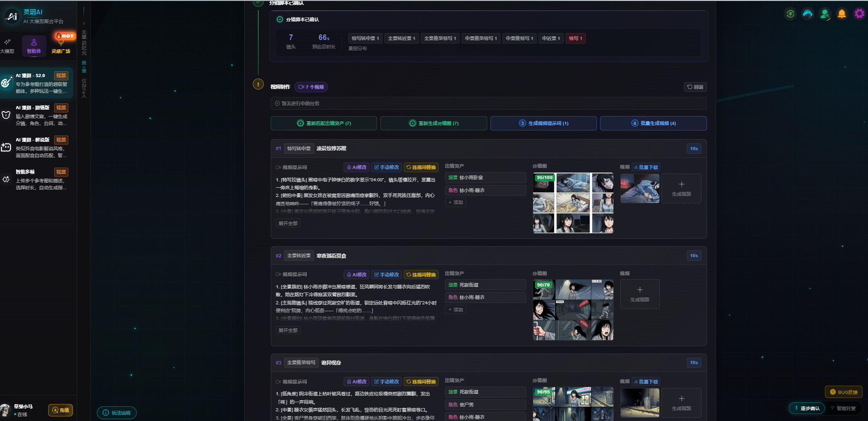The height and width of the screenshot is (421, 868).
Task: Collapse the 无意识纪元 side panel chevron
Action: click(x=84, y=23)
